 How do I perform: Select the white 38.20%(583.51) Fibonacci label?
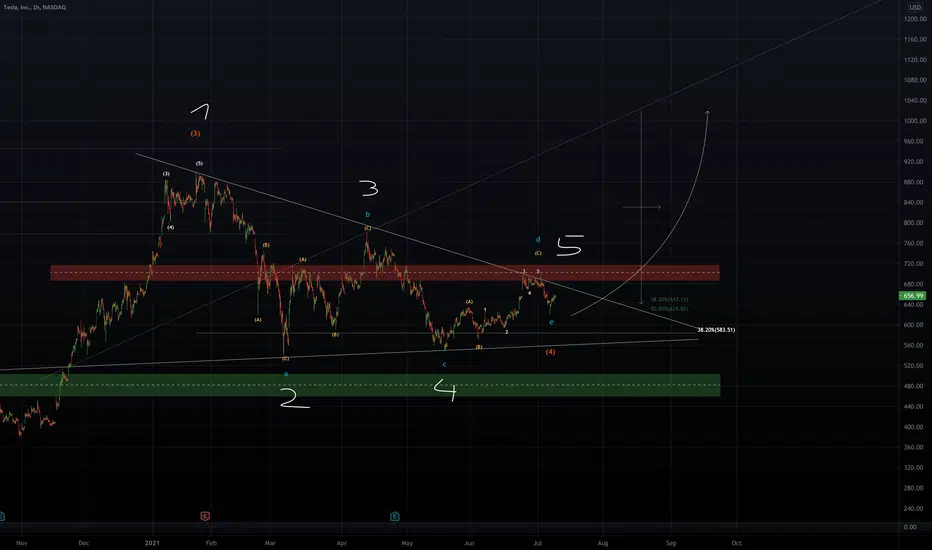point(716,329)
